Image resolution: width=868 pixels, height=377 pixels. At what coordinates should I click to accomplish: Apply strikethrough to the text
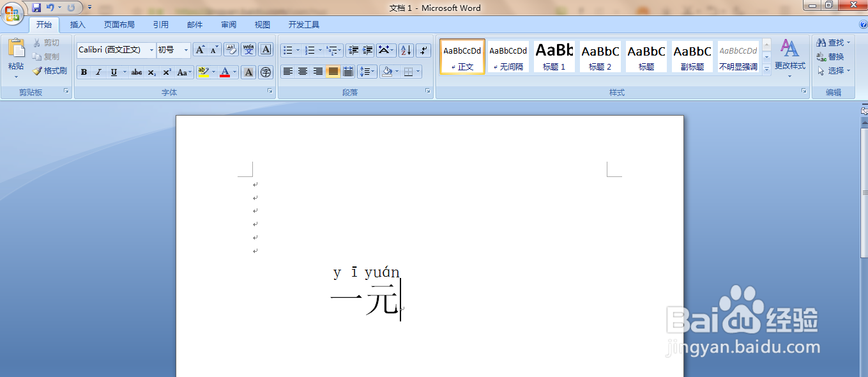[x=136, y=72]
